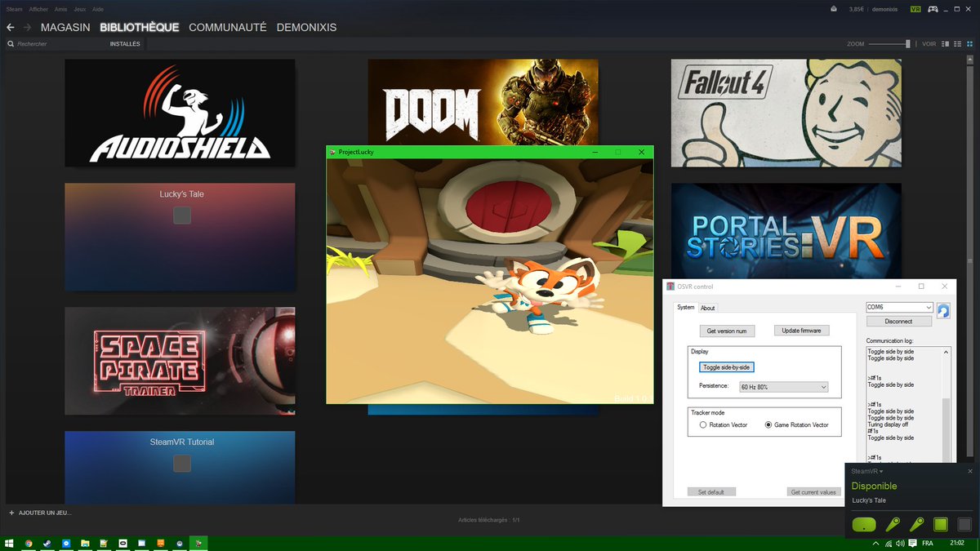This screenshot has height=551, width=980.
Task: Open the Windows Start menu
Action: click(10, 543)
